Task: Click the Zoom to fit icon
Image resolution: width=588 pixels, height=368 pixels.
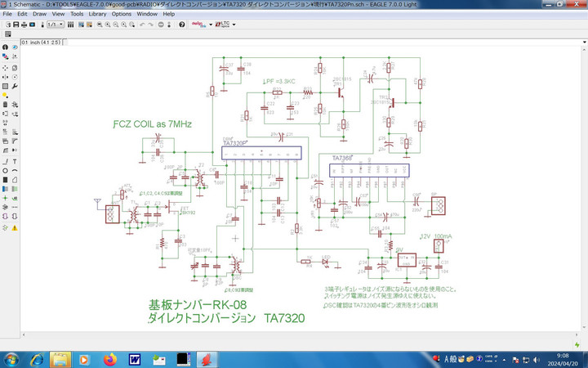Action: [100, 25]
